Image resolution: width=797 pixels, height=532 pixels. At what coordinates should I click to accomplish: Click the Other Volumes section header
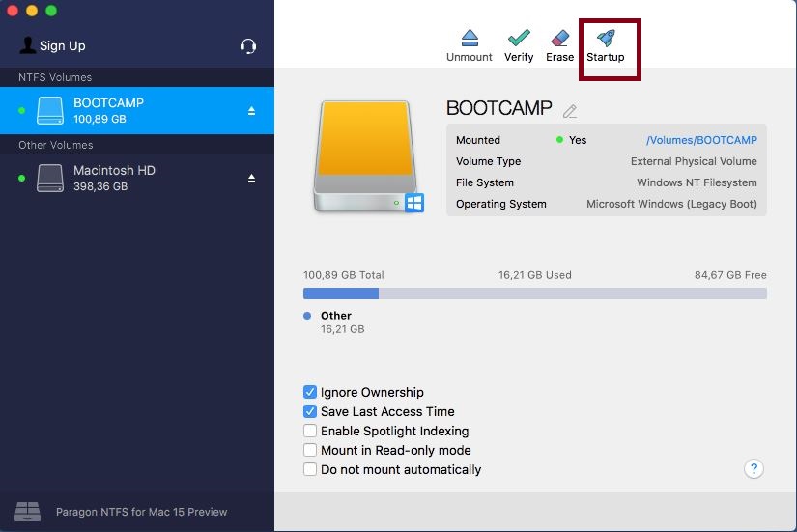56,145
